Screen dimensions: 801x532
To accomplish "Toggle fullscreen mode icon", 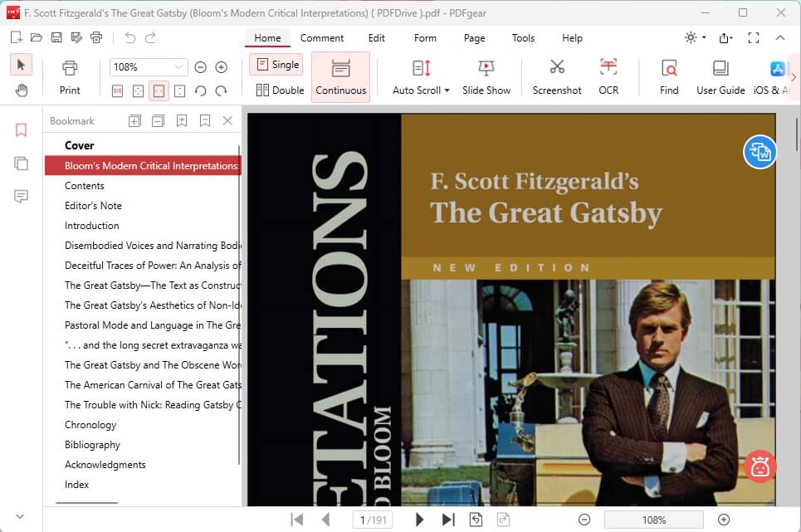I will (754, 38).
